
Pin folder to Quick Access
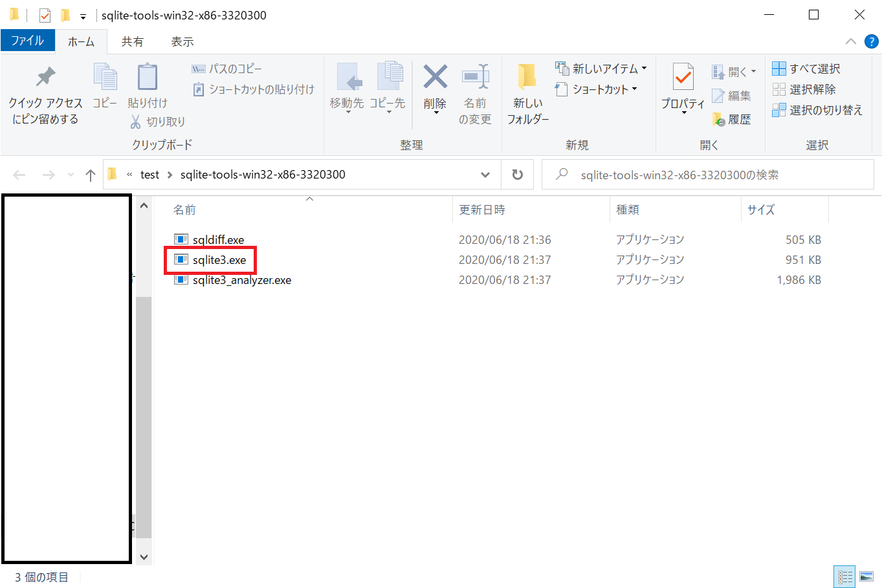[x=45, y=94]
